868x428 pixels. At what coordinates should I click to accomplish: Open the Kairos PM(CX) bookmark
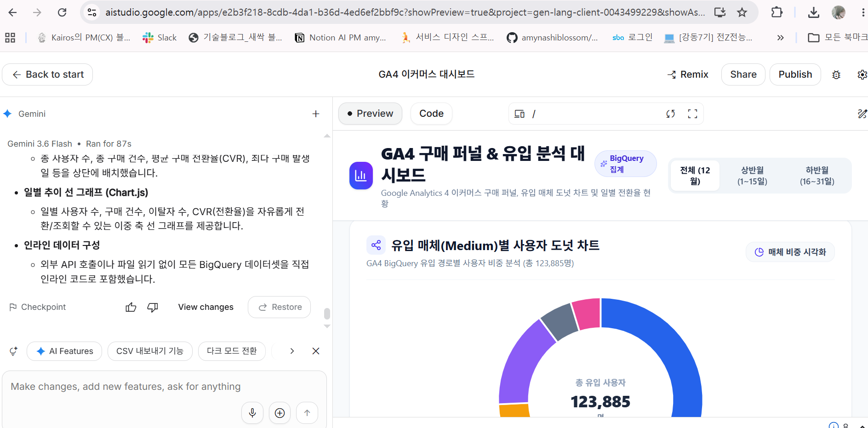pos(84,38)
